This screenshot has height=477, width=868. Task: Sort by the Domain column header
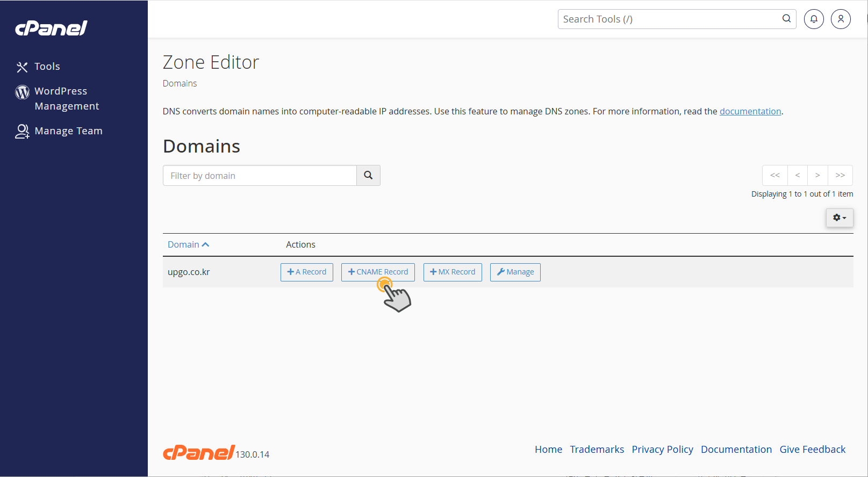click(188, 244)
